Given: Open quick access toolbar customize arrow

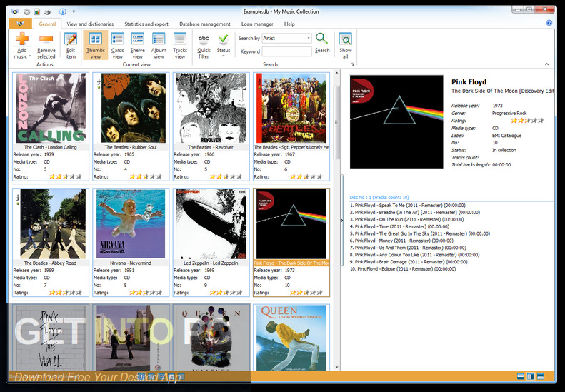Looking at the screenshot, I should point(74,11).
